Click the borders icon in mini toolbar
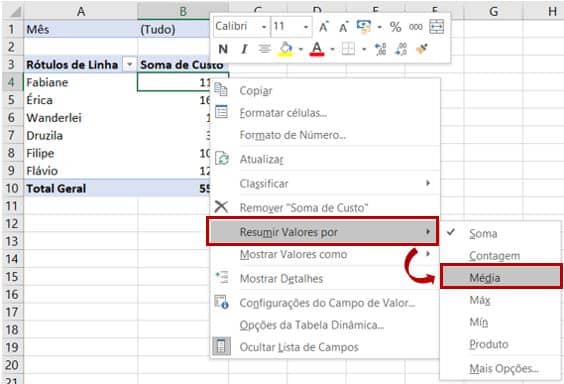Viewport: 564px width, 384px height. tap(348, 49)
